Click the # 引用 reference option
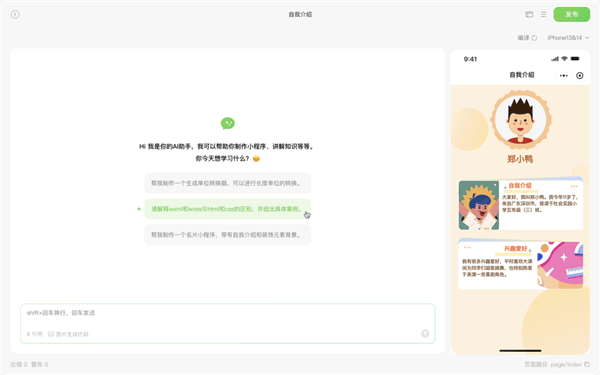600x375 pixels. point(34,334)
